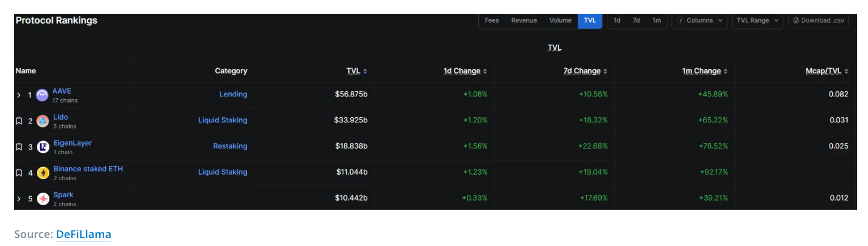
Task: Download the .csv file
Action: [x=818, y=20]
